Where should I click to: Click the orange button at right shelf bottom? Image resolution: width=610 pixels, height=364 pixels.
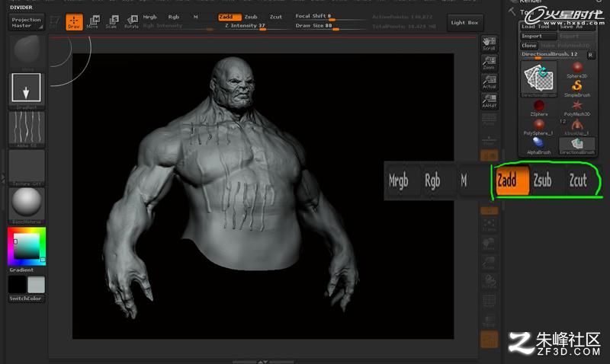click(x=489, y=339)
